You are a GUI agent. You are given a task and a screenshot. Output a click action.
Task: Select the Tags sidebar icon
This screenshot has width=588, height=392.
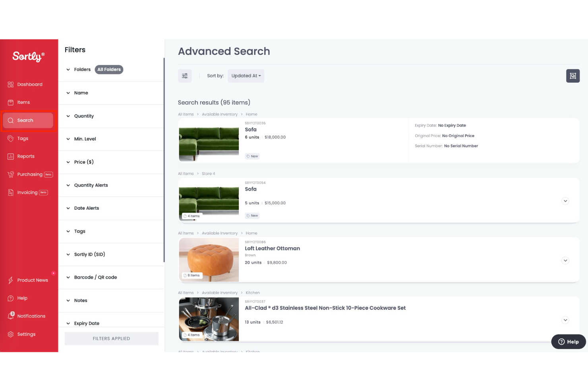[22, 138]
